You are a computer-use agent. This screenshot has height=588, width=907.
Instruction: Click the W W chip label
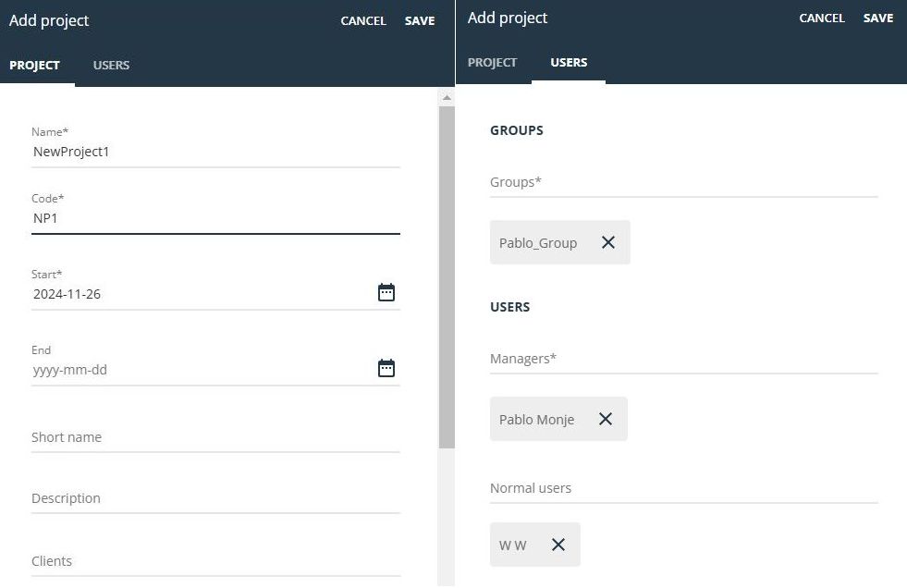(512, 545)
